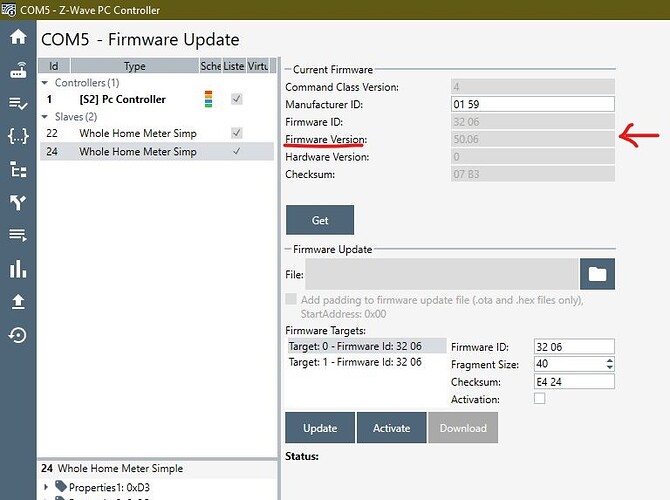Viewport: 670px width, 500px height.
Task: Collapse the Slaves (2) group
Action: (x=44, y=117)
